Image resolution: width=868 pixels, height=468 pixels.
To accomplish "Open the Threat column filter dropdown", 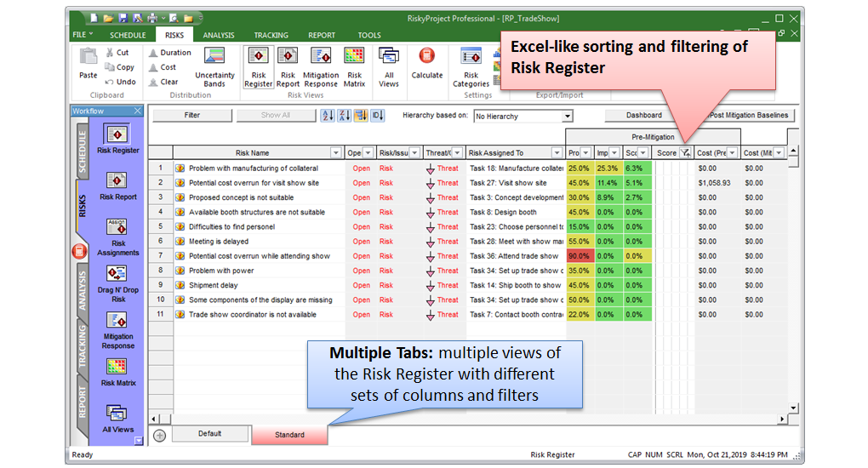I will tap(457, 153).
